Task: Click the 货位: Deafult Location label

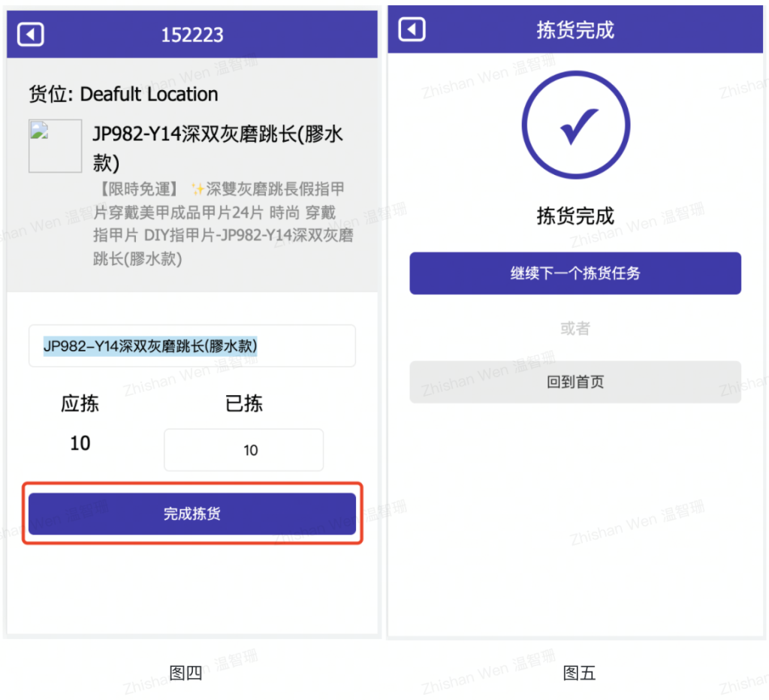Action: pos(123,94)
